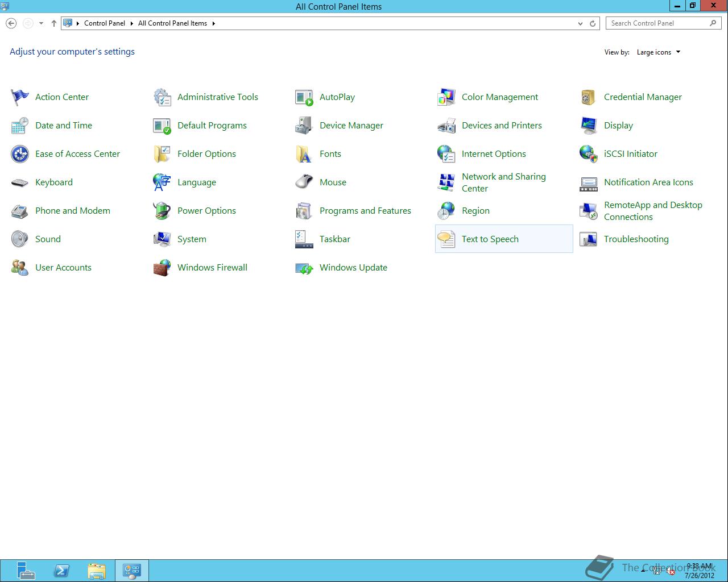Open the iSCSI Initiator icon

[589, 154]
